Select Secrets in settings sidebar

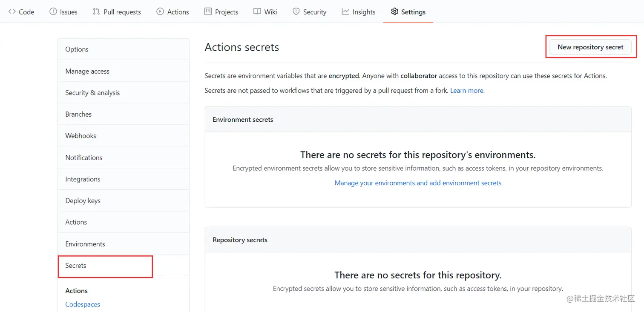pyautogui.click(x=123, y=266)
